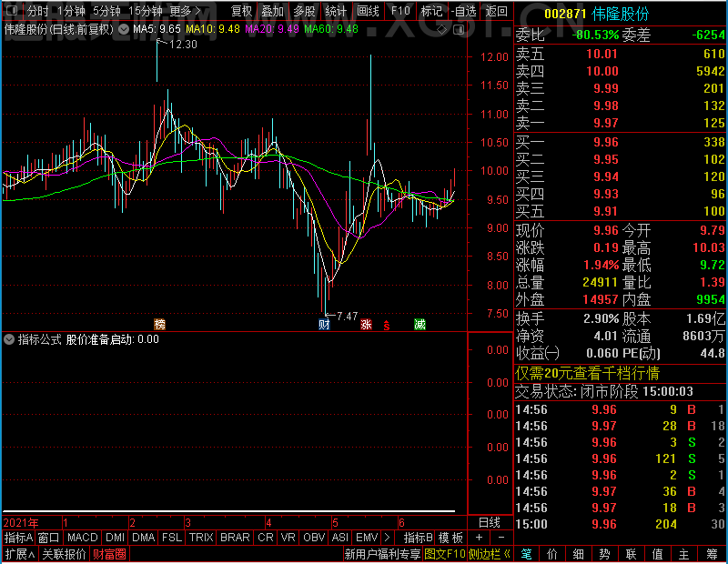Open the 统计 statistics tool
Viewport: 728px width, 564px height.
pyautogui.click(x=336, y=11)
